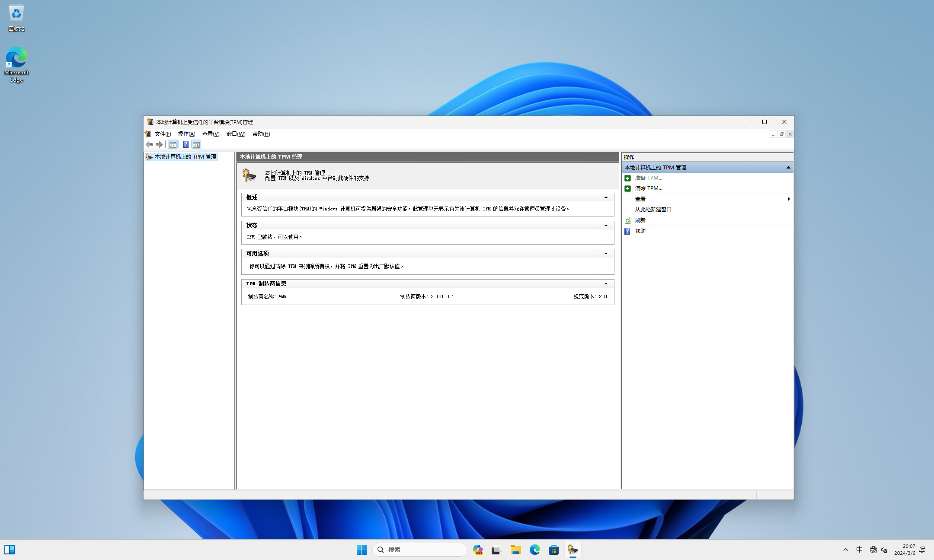Click the 刷新 action link
This screenshot has height=560, width=934.
click(x=640, y=220)
